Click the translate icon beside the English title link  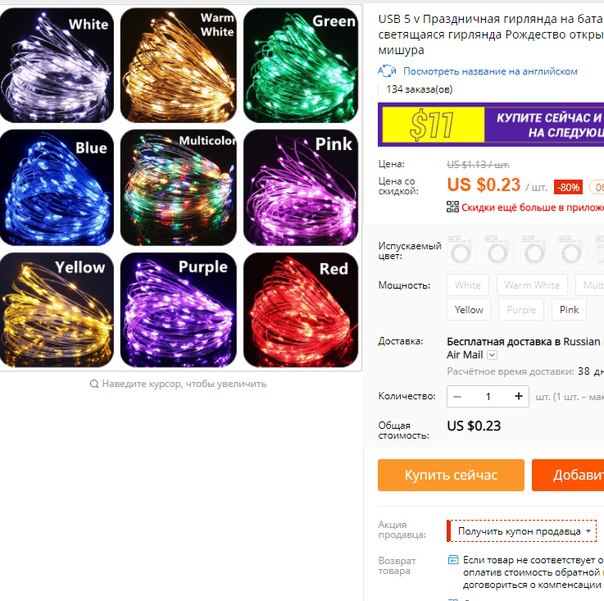(x=387, y=71)
